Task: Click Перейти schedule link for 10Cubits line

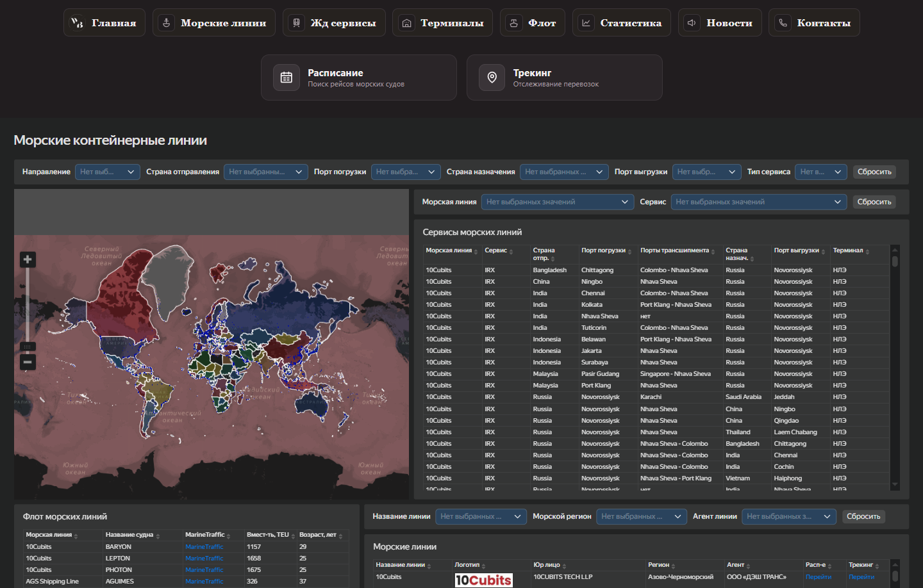Action: (819, 577)
